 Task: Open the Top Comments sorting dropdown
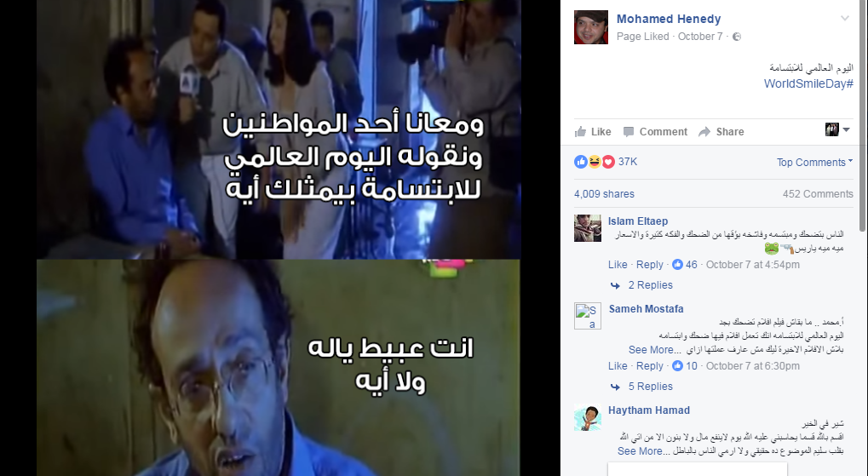tap(814, 162)
